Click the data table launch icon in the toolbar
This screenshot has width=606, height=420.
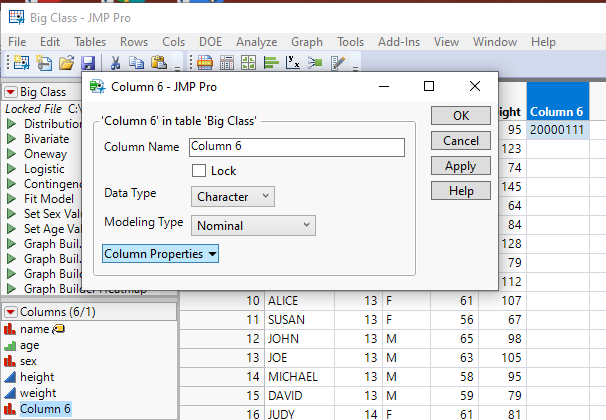[205, 62]
